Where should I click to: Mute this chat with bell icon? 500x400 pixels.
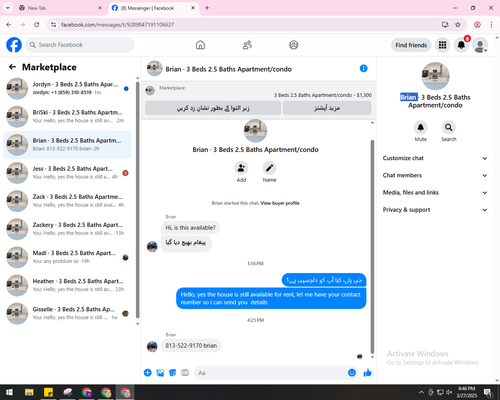(x=421, y=127)
